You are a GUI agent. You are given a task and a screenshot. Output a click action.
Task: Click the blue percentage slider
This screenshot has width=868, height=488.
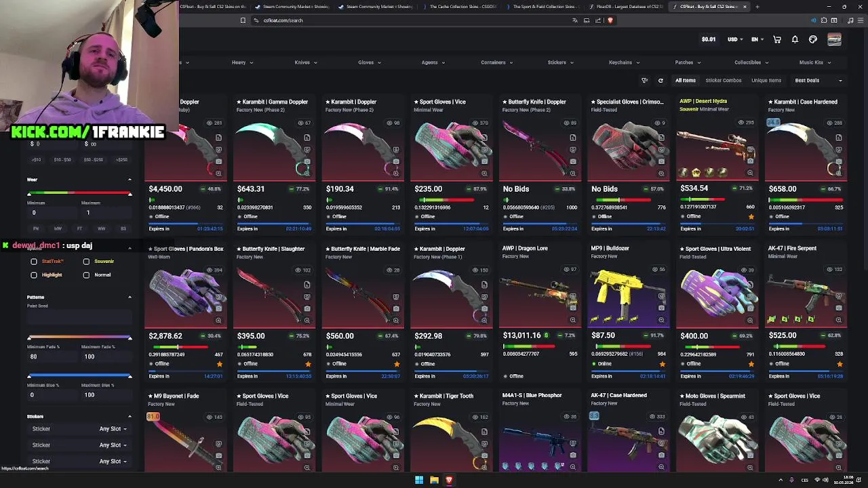coord(79,375)
